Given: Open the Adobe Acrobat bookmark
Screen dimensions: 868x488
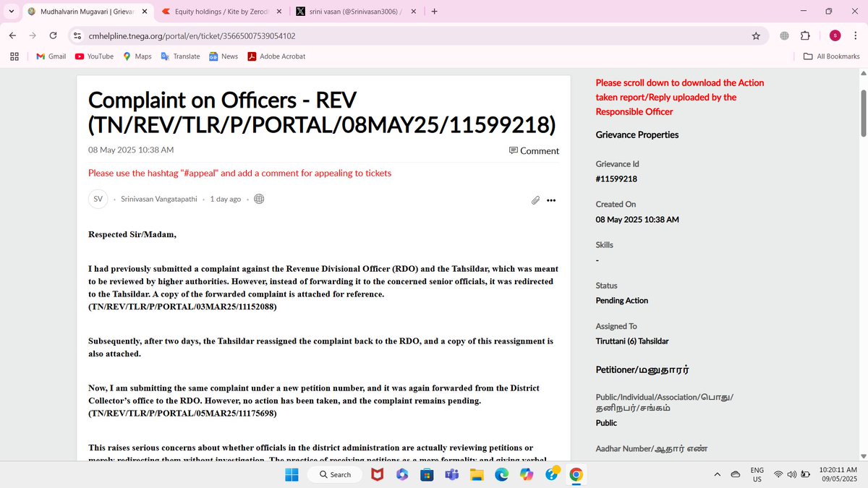Looking at the screenshot, I should click(x=276, y=56).
